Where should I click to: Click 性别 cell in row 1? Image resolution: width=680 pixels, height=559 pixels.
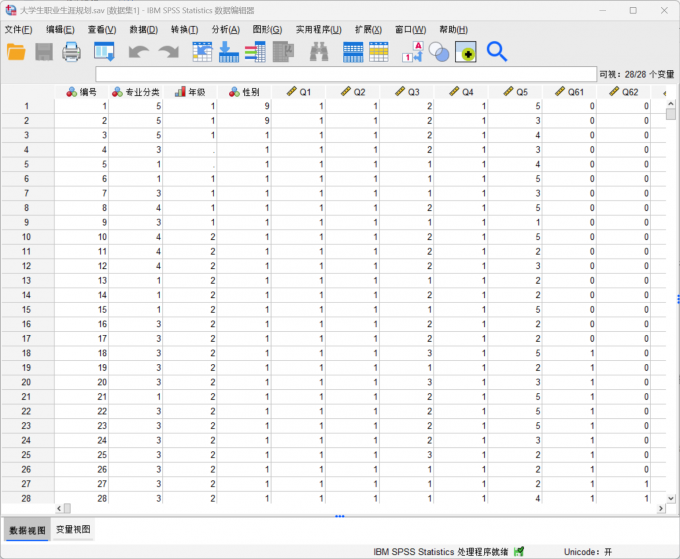click(244, 106)
